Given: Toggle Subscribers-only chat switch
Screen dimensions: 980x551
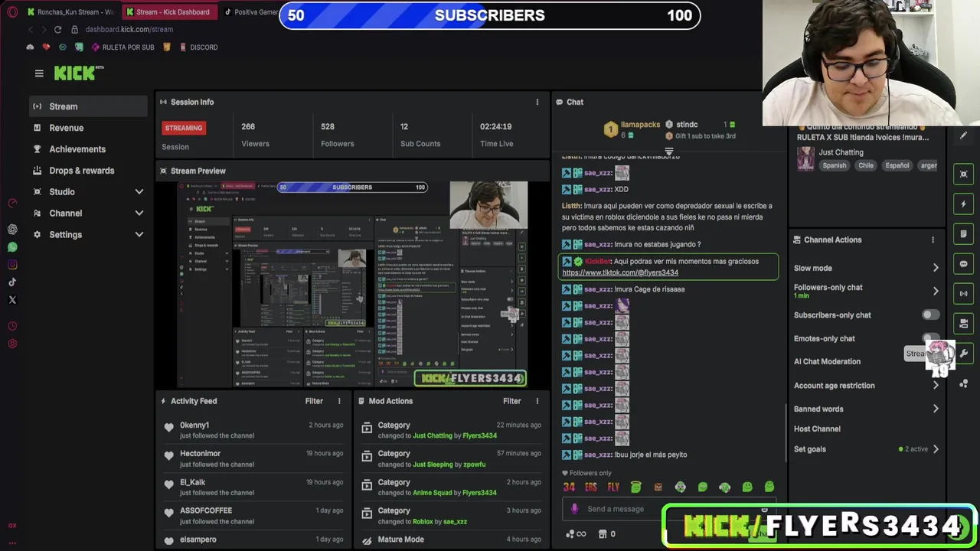Looking at the screenshot, I should pos(930,315).
